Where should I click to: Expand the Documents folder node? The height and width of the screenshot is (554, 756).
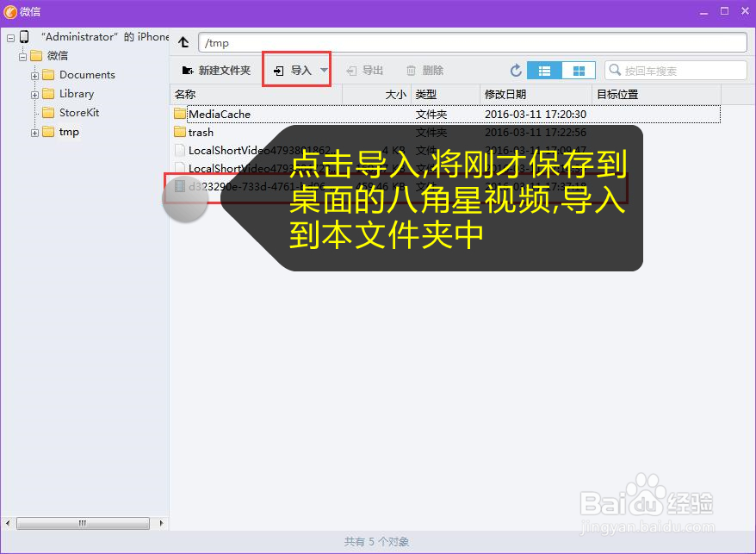(x=34, y=76)
